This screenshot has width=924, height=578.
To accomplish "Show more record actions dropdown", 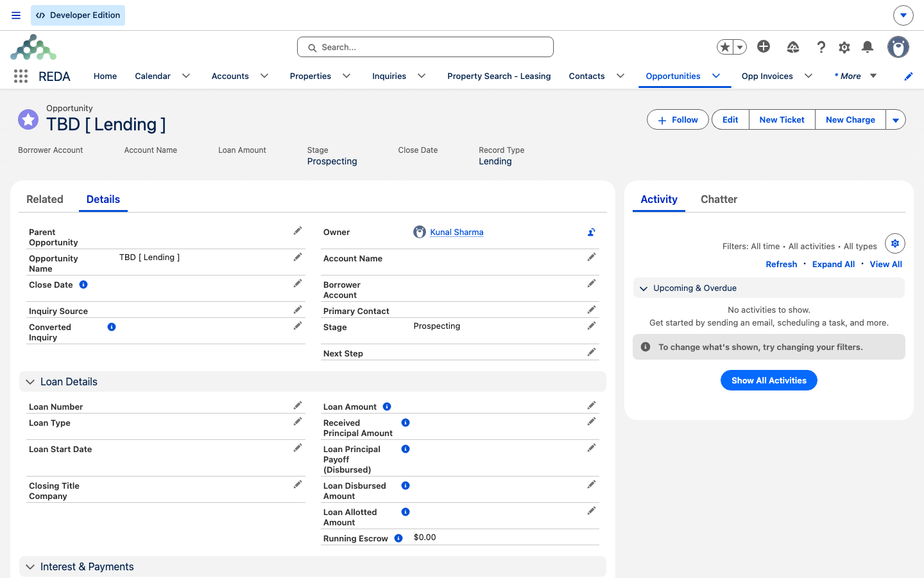I will coord(896,120).
